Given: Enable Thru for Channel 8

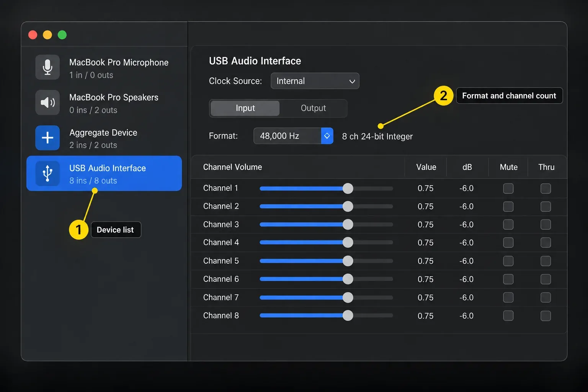Looking at the screenshot, I should click(x=546, y=316).
